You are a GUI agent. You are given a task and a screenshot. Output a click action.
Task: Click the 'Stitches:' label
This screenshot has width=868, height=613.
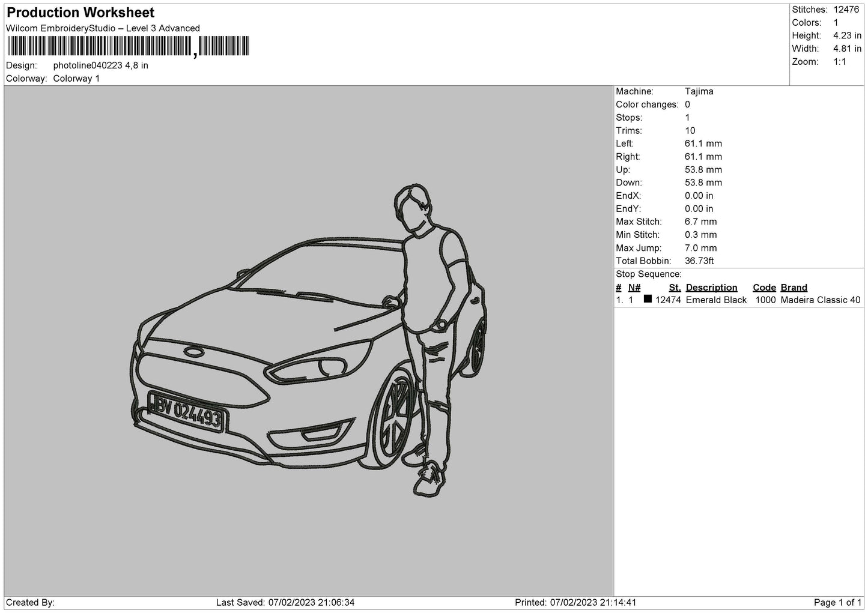coord(810,10)
